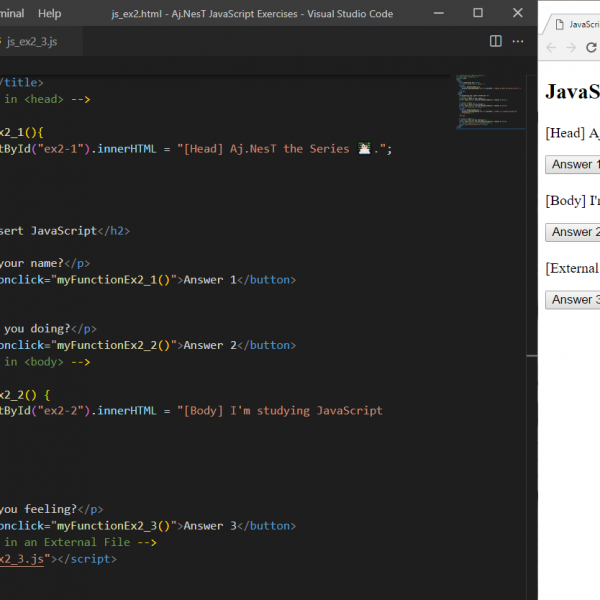This screenshot has width=600, height=600.
Task: Reload the browser page
Action: 591,48
